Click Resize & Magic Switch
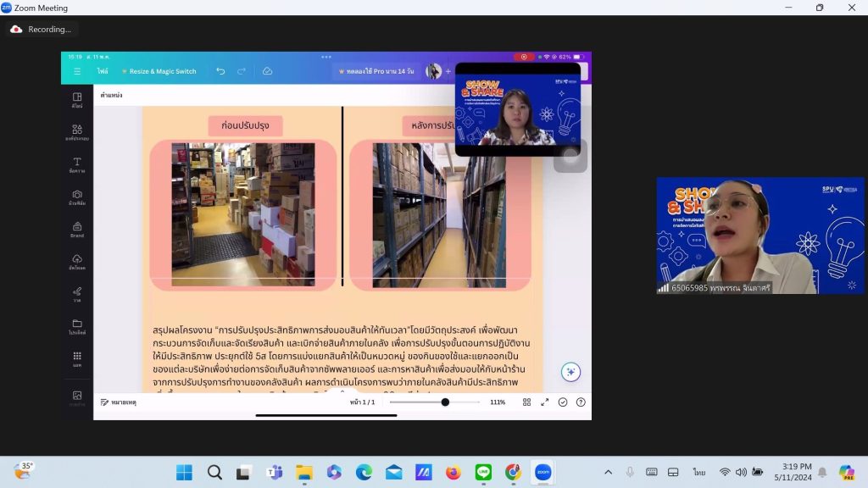Image resolution: width=868 pixels, height=488 pixels. click(159, 71)
